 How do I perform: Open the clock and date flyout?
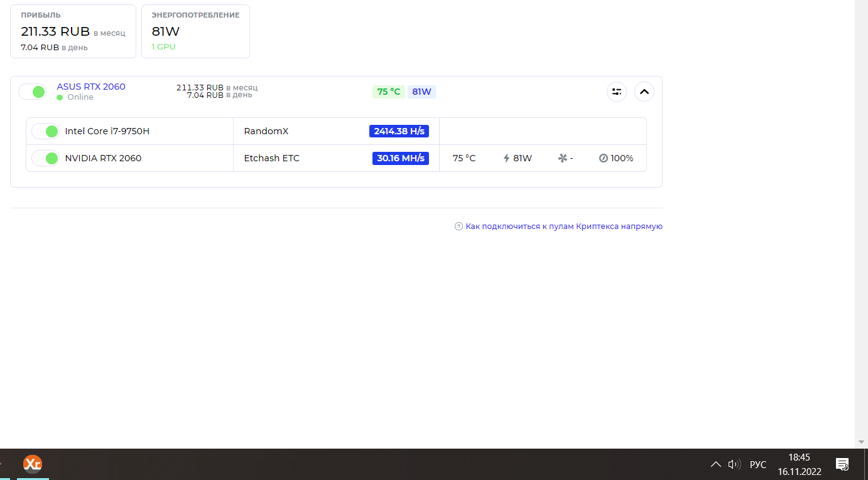pyautogui.click(x=799, y=464)
